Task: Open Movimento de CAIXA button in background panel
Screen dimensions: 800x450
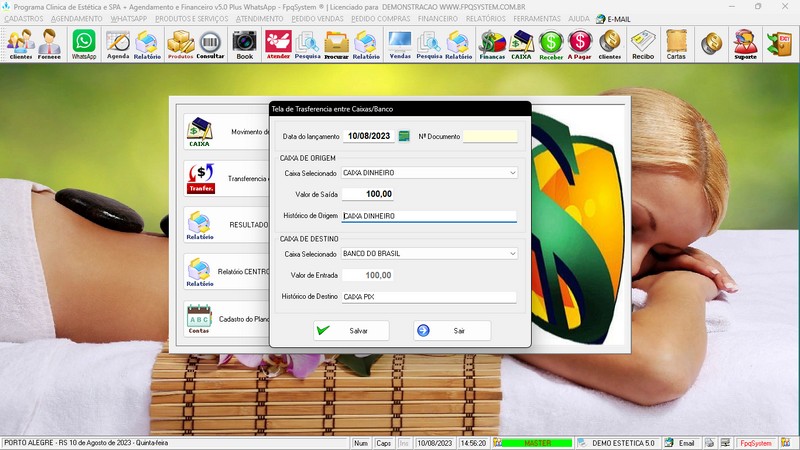Action: point(227,132)
